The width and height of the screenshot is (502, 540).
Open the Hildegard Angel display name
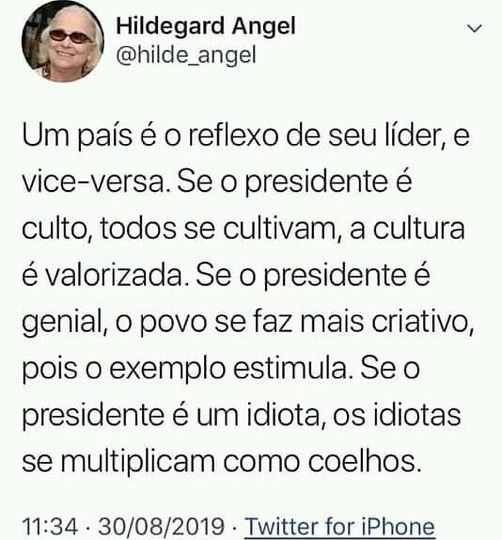coord(206,26)
